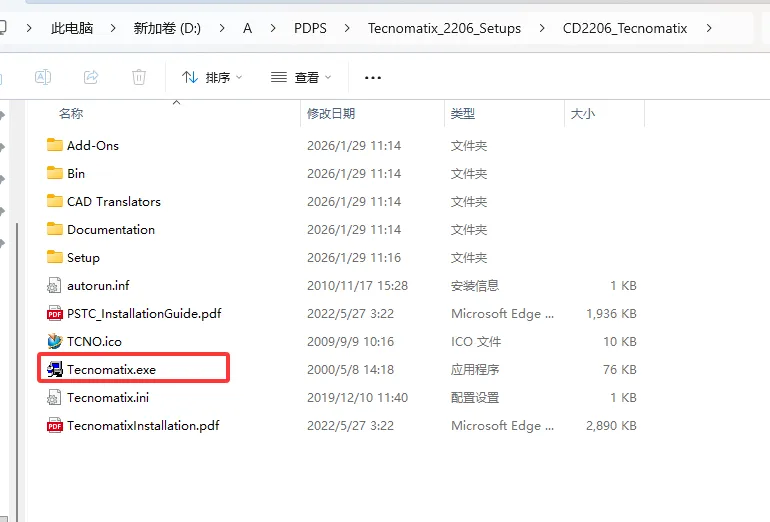Click the Bin folder name

point(76,173)
